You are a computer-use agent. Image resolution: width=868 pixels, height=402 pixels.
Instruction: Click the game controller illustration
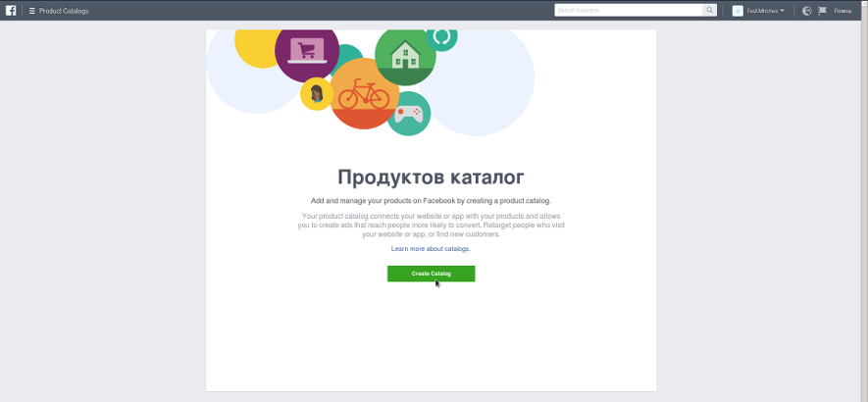pyautogui.click(x=408, y=115)
